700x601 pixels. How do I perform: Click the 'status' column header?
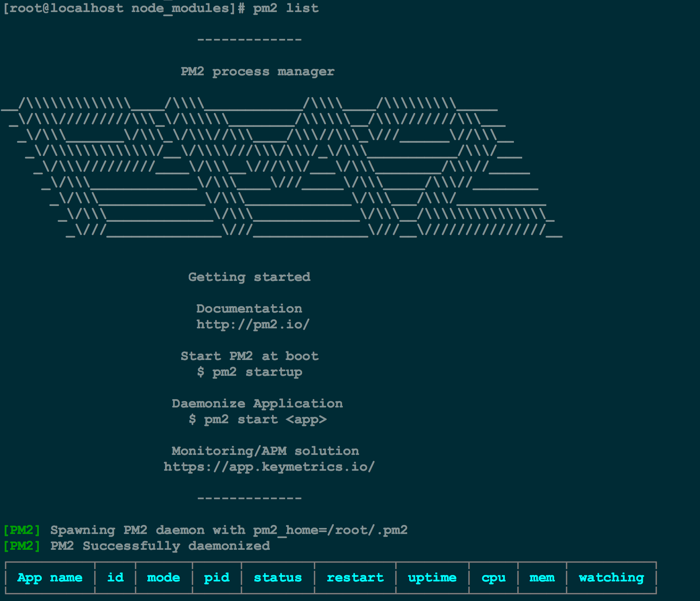click(278, 578)
